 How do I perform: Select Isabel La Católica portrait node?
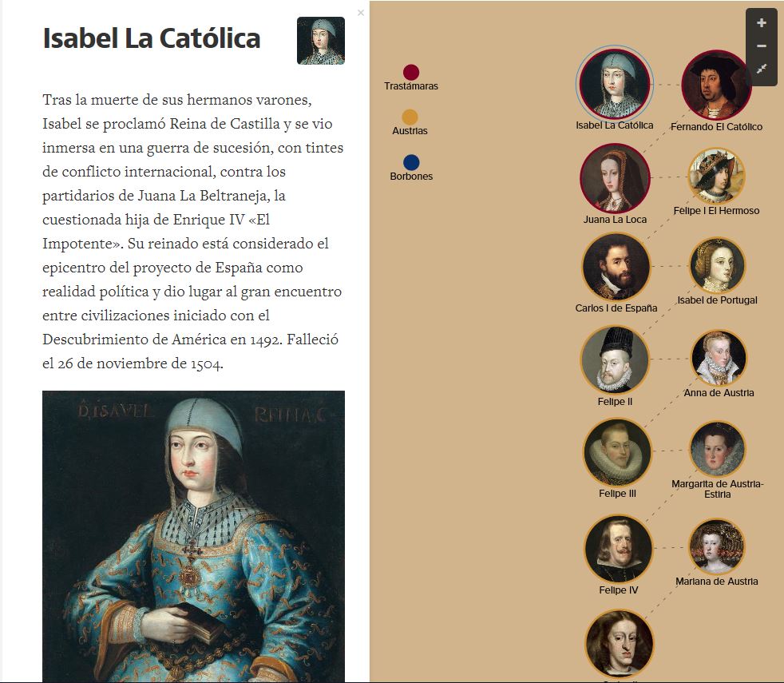pyautogui.click(x=615, y=84)
